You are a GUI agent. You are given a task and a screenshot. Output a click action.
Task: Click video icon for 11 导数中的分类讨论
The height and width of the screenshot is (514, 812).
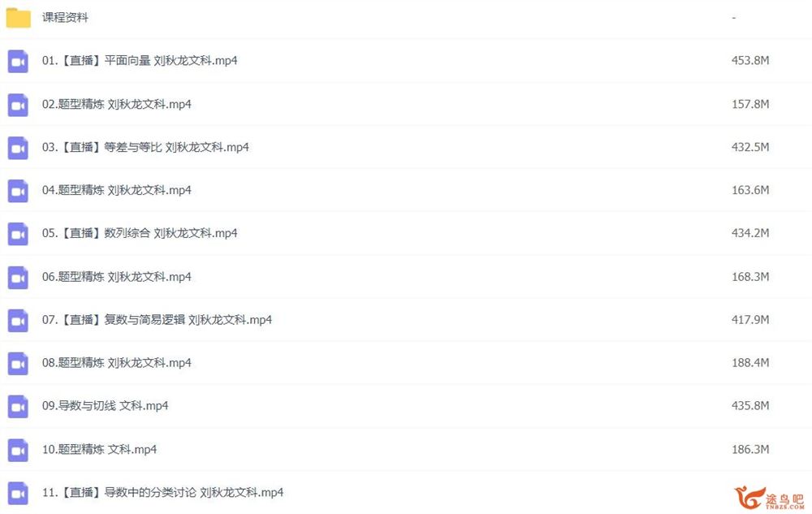[x=18, y=493]
